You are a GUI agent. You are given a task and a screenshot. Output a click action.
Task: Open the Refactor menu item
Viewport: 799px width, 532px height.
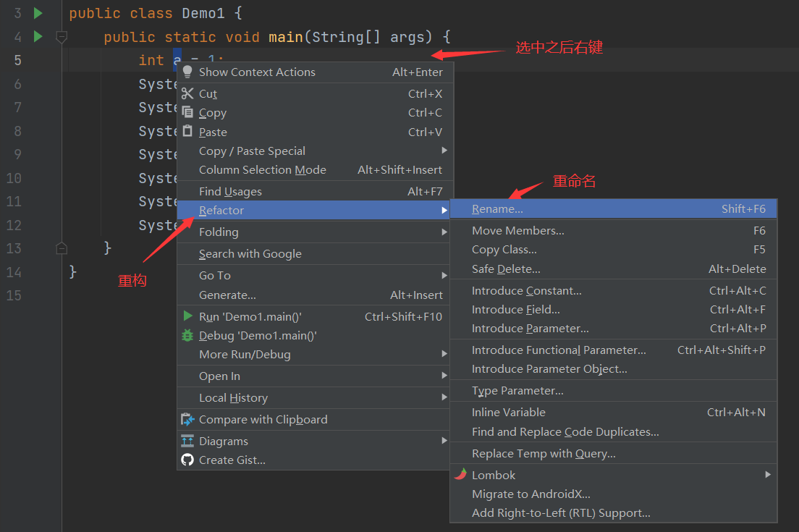[x=313, y=211]
